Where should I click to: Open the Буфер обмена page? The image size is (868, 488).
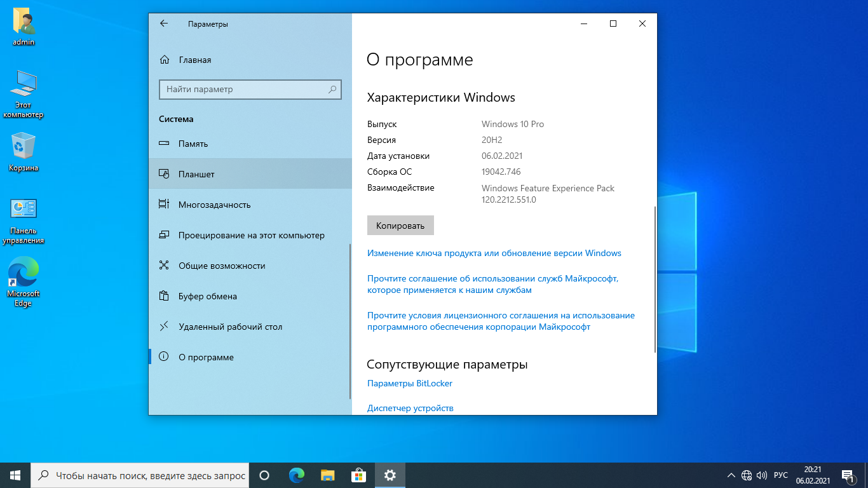pyautogui.click(x=250, y=296)
